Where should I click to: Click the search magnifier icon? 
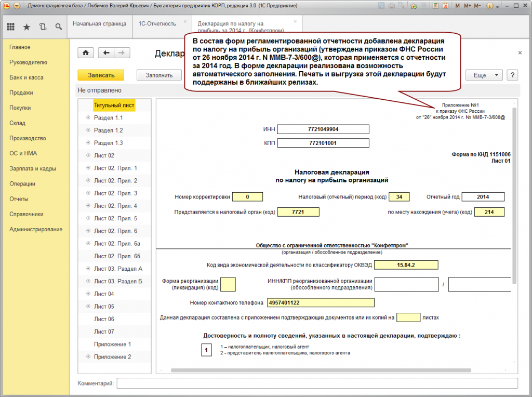coord(59,27)
